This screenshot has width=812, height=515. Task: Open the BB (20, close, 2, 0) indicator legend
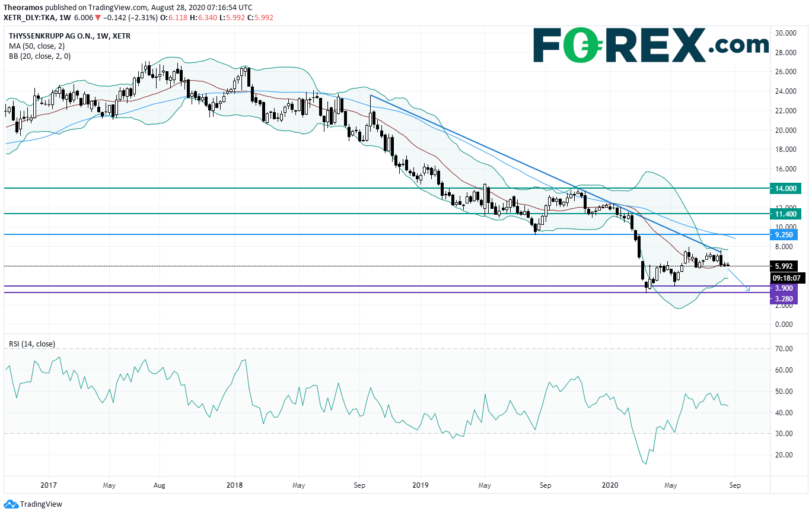pyautogui.click(x=39, y=56)
